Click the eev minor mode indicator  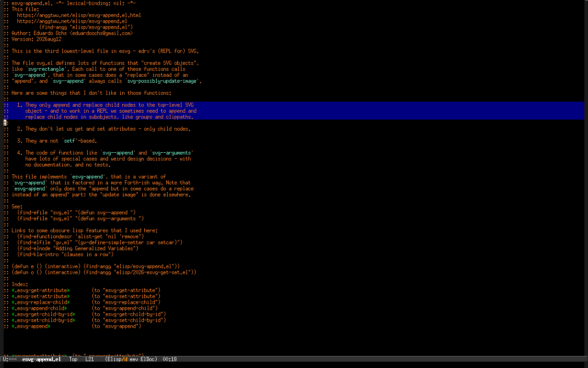point(134,359)
